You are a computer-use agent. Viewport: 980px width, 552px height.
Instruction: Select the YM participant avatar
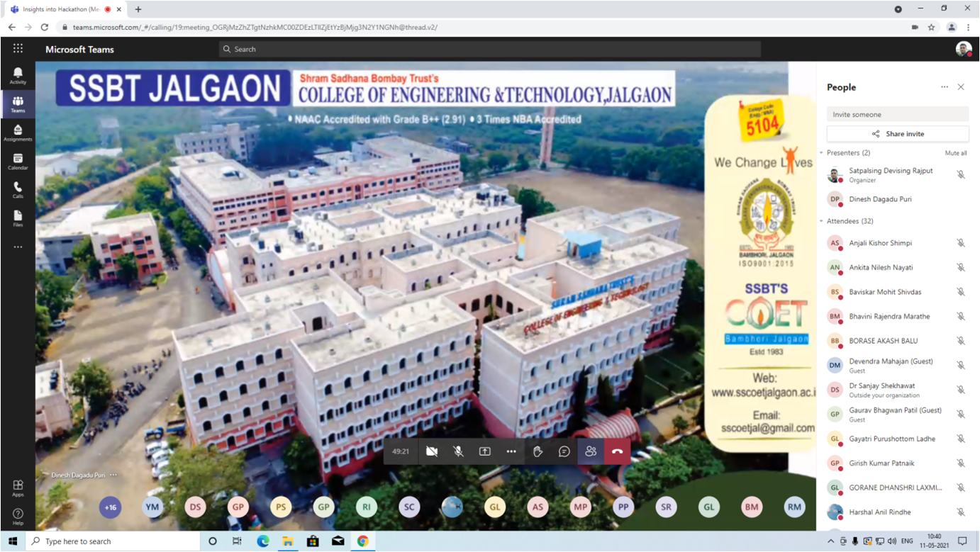click(152, 507)
